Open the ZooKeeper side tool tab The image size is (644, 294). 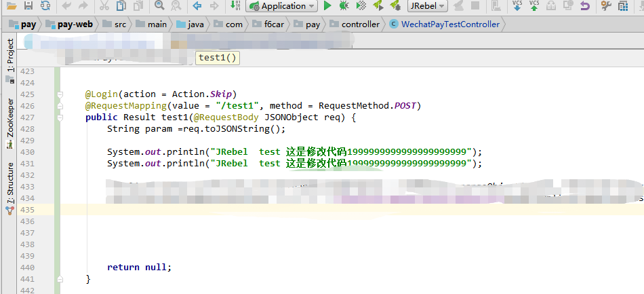click(x=9, y=123)
